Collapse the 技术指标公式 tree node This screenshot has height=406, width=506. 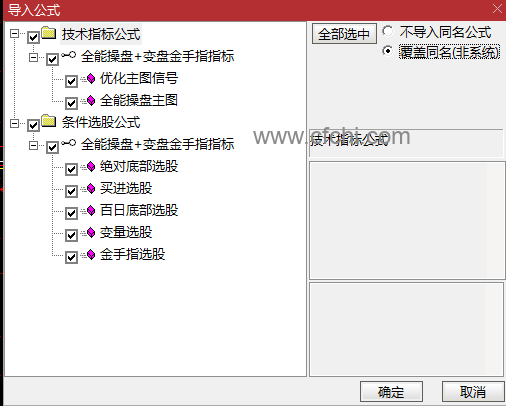click(14, 33)
